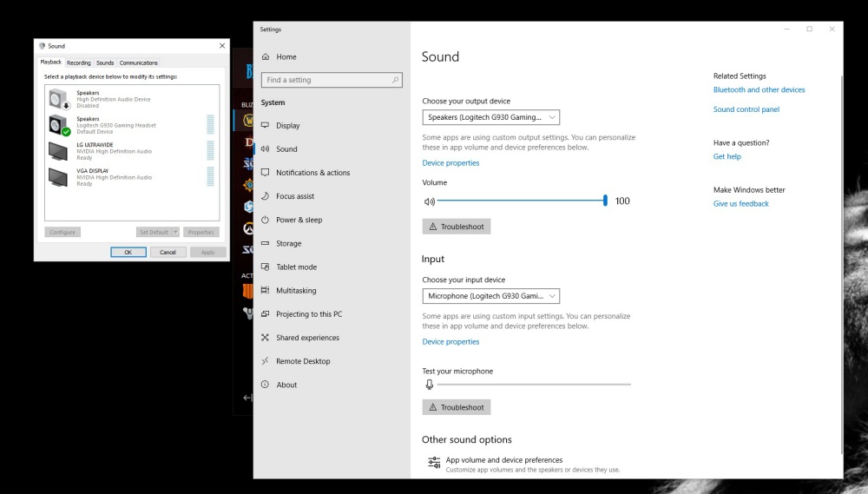Select LG ULTRAWIDE playback device
Image resolution: width=868 pixels, height=494 pixels.
coord(132,151)
